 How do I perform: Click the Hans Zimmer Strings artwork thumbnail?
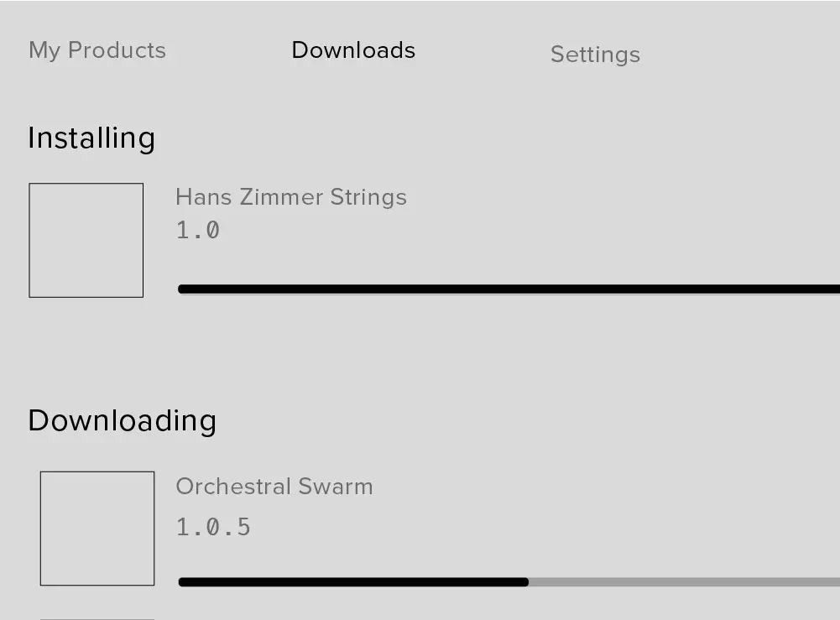coord(86,240)
